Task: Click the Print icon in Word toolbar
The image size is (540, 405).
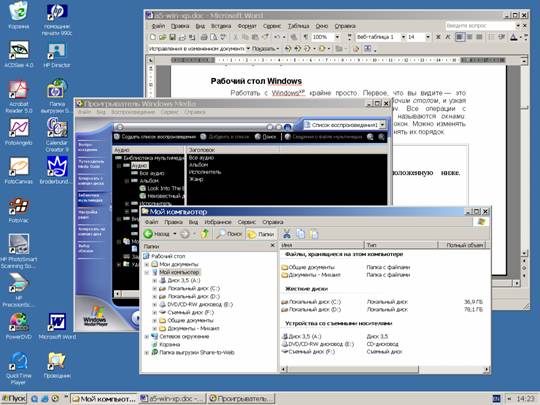Action: click(x=204, y=37)
